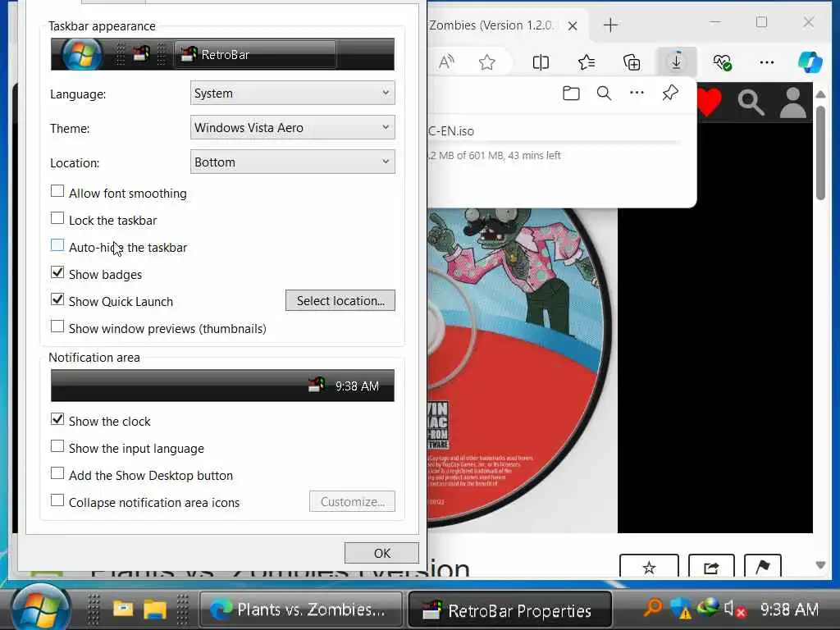This screenshot has height=630, width=840.
Task: Check Collapse notification area icons
Action: tap(57, 500)
